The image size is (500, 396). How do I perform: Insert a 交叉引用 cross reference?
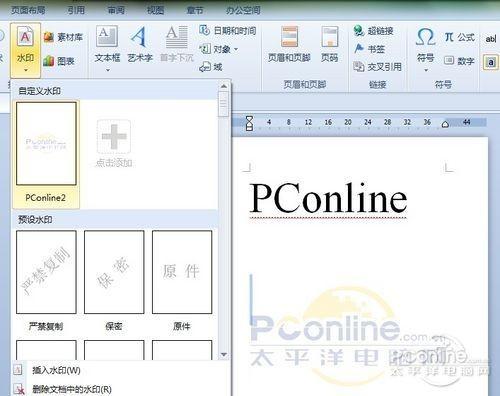[377, 67]
